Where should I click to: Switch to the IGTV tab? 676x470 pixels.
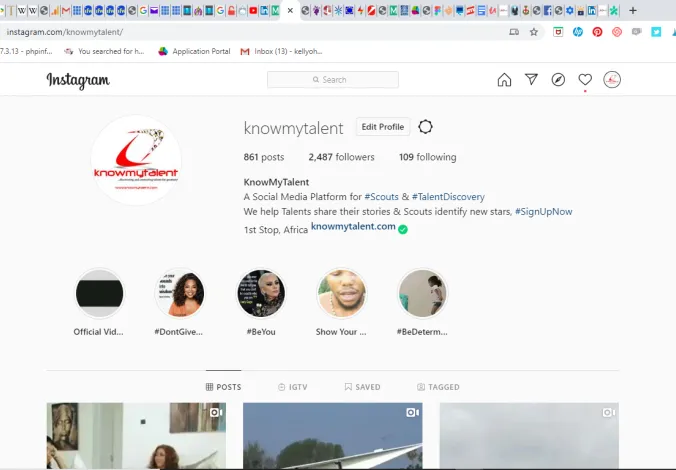[x=293, y=387]
